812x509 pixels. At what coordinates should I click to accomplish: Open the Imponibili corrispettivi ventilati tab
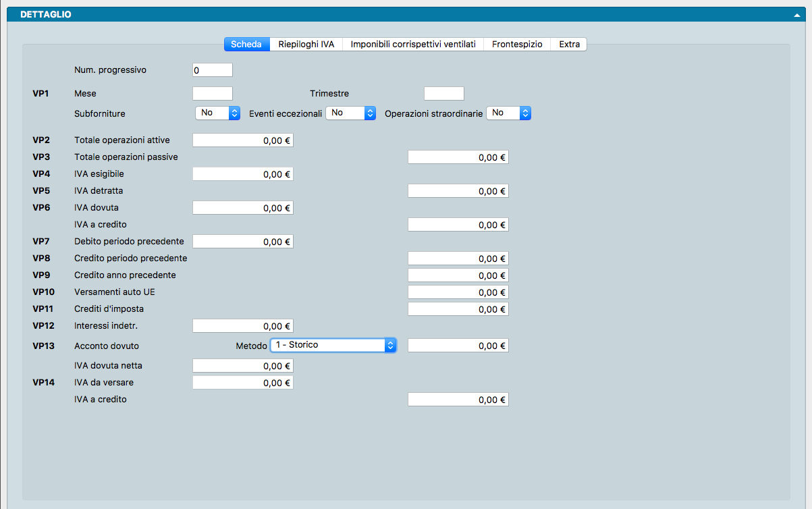point(413,44)
